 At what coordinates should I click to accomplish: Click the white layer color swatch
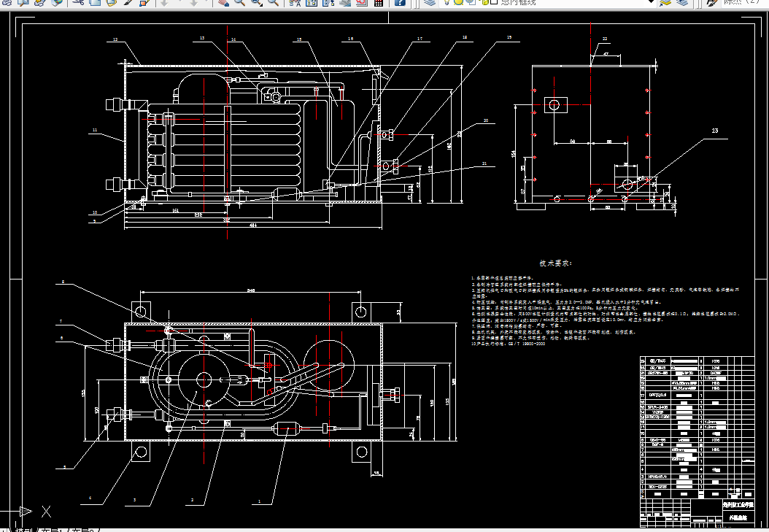(495, 2)
